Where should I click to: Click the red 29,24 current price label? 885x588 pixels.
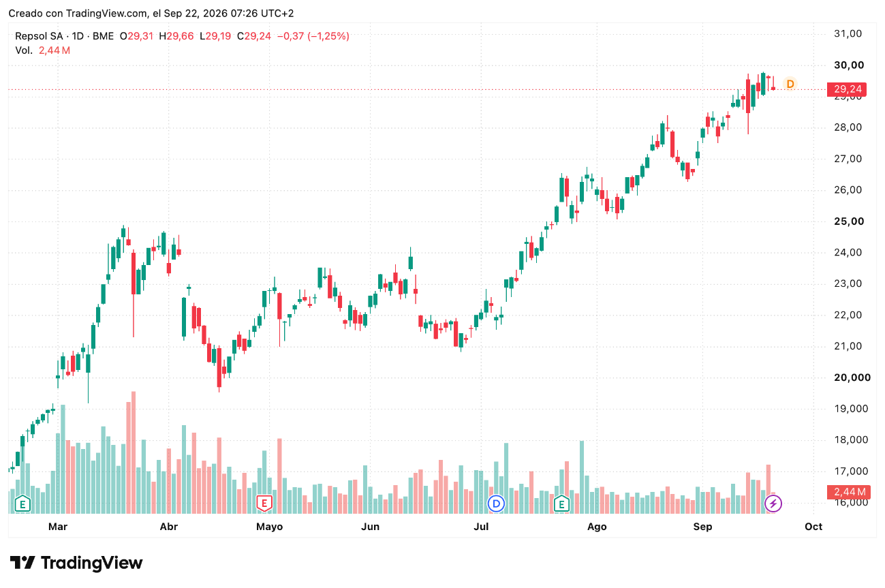[x=846, y=89]
